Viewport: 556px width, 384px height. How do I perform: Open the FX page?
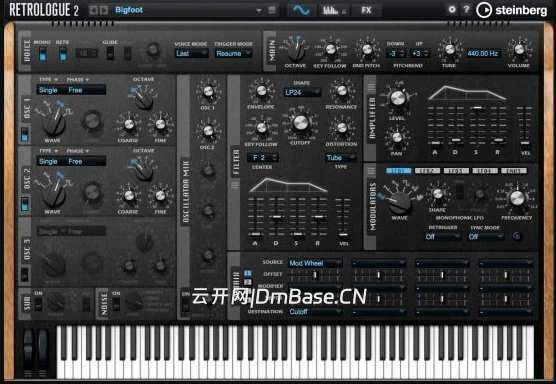[x=366, y=10]
